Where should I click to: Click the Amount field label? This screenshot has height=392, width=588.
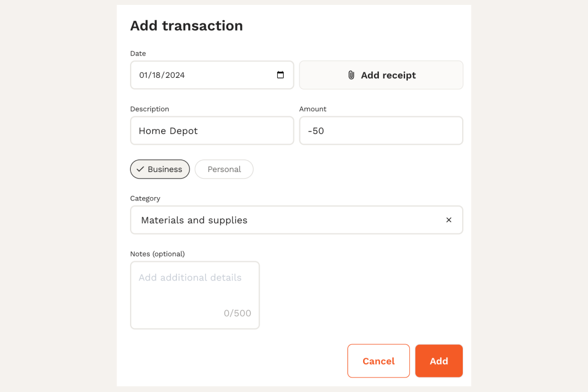313,109
